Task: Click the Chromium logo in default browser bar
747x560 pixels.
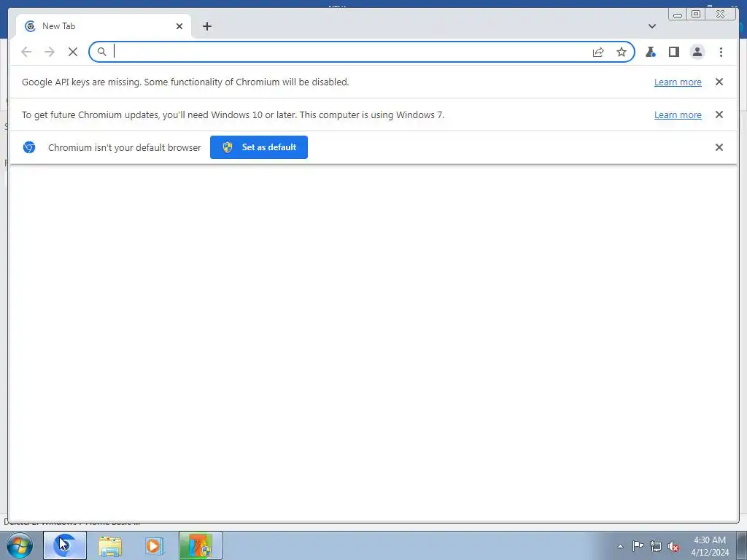Action: pyautogui.click(x=29, y=147)
